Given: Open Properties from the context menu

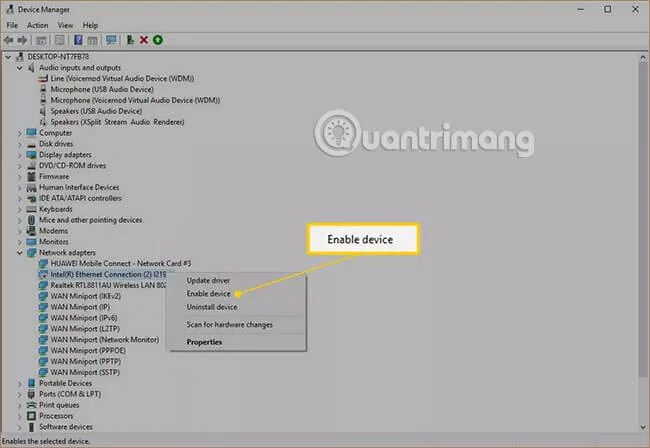Looking at the screenshot, I should tap(204, 342).
